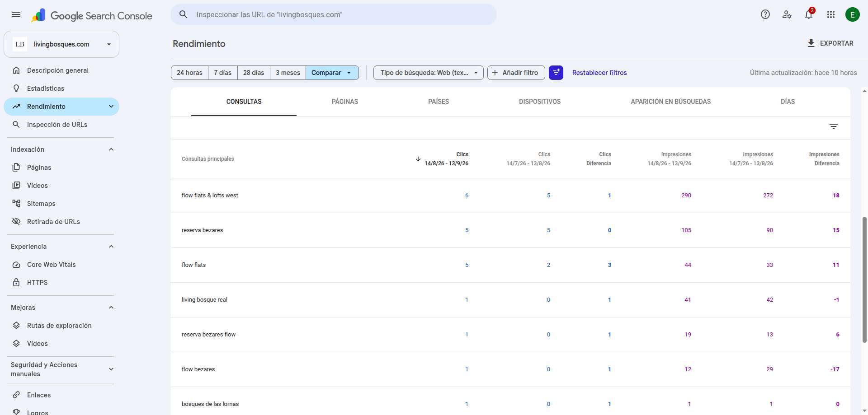Click the EXPORTAR button

pos(830,43)
